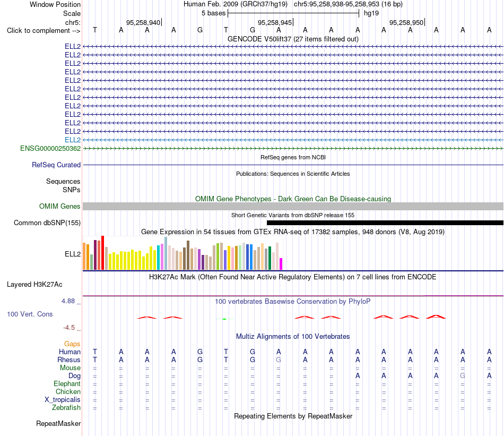Click the hg19 label beside scale bar
This screenshot has height=436, width=504.
[x=371, y=13]
